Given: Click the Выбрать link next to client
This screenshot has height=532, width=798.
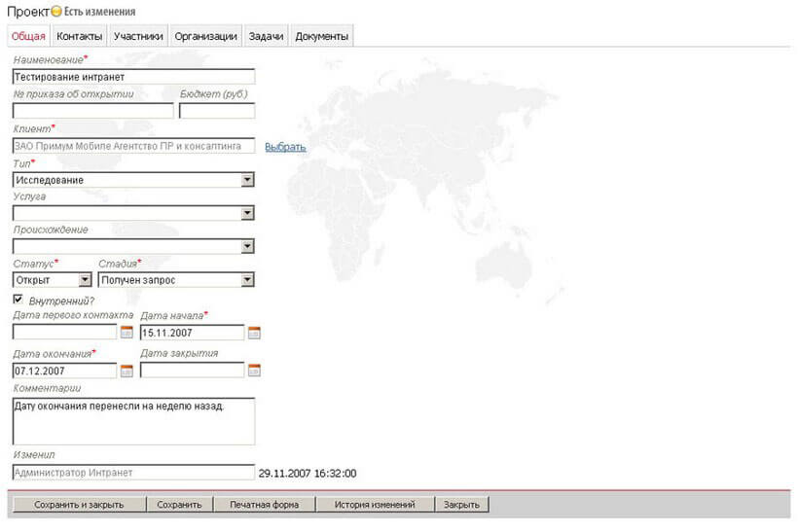Looking at the screenshot, I should pos(285,147).
